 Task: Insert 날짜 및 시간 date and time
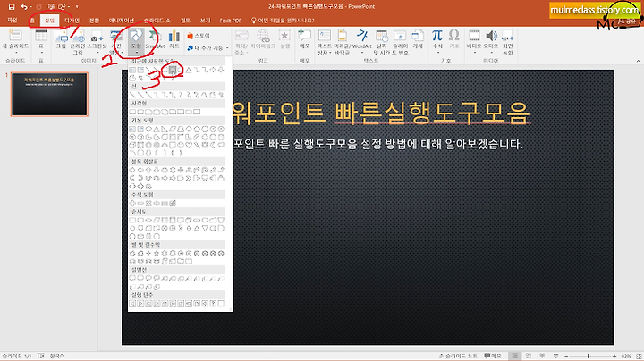[x=382, y=42]
